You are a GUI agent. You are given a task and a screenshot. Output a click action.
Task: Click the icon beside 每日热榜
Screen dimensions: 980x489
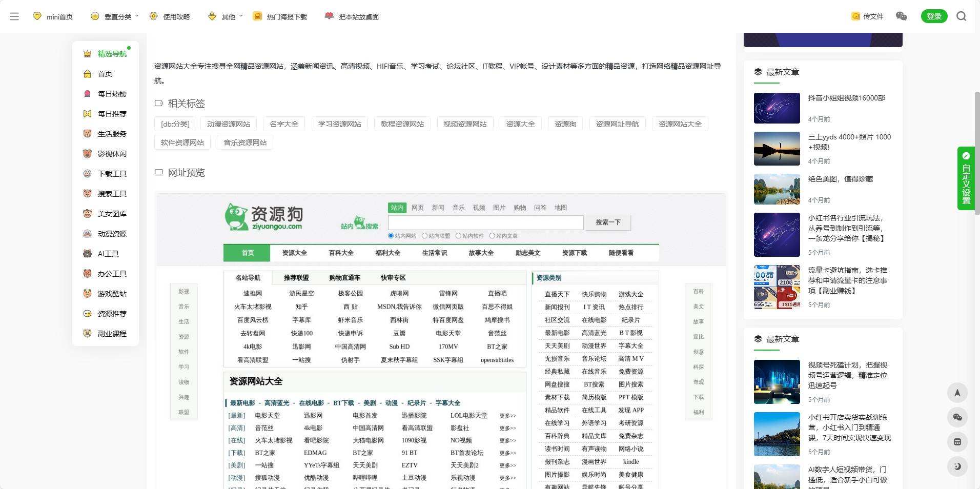coord(87,94)
